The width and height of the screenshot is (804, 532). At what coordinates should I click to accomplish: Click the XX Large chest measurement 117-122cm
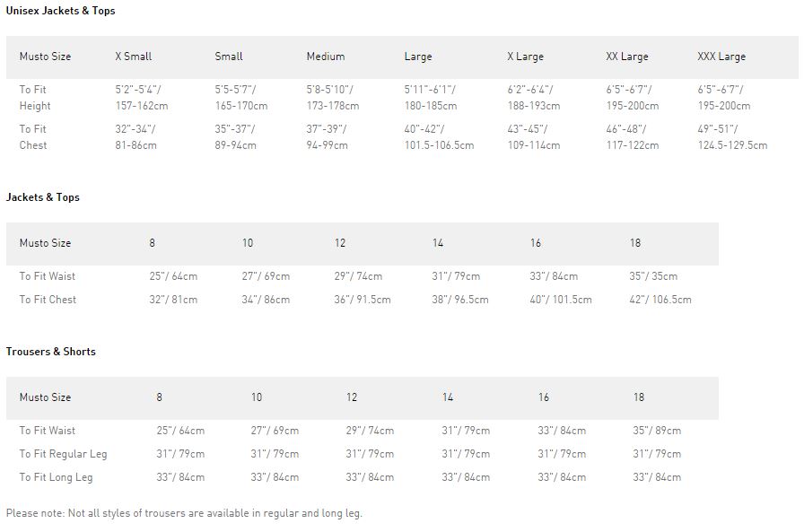pyautogui.click(x=633, y=145)
